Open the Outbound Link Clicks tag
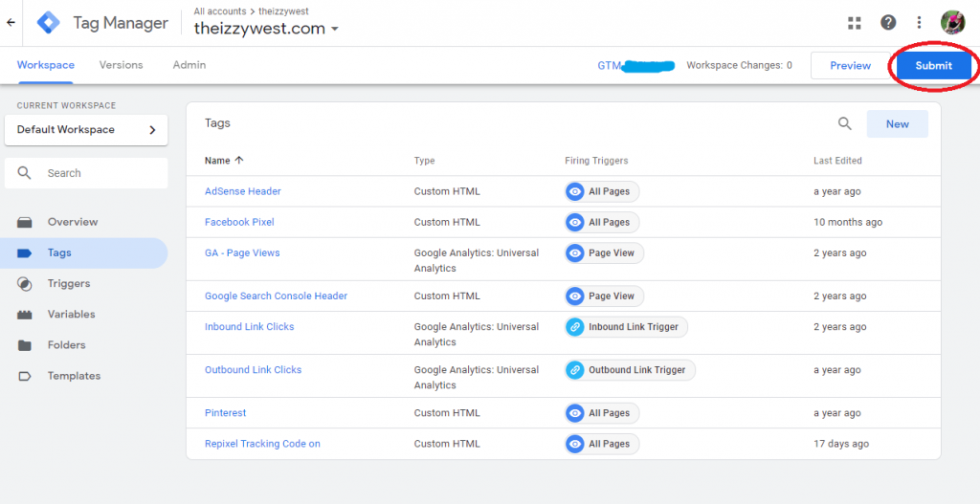This screenshot has height=504, width=980. (253, 370)
